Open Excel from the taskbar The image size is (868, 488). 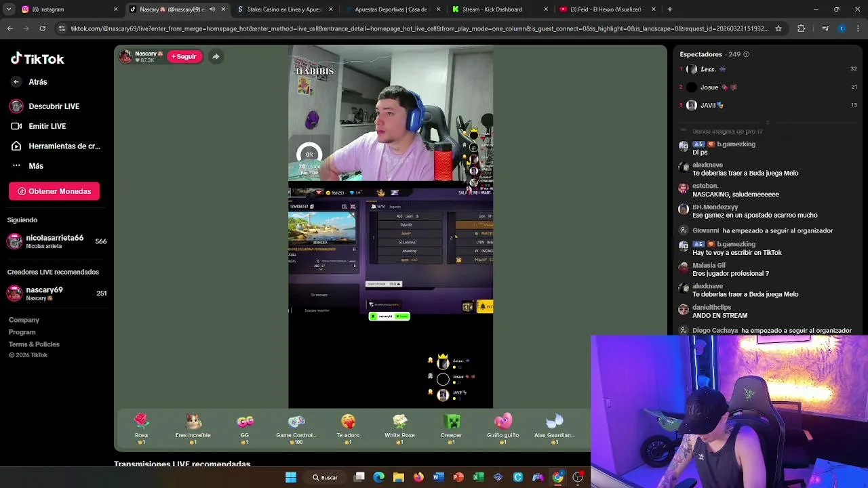tap(478, 478)
